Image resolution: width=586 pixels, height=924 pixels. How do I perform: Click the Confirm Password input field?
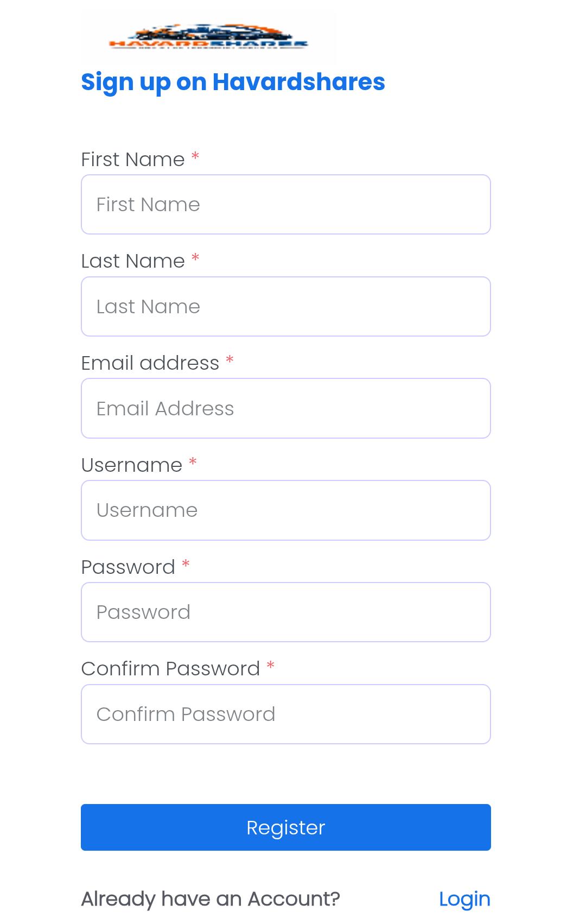[x=285, y=713]
